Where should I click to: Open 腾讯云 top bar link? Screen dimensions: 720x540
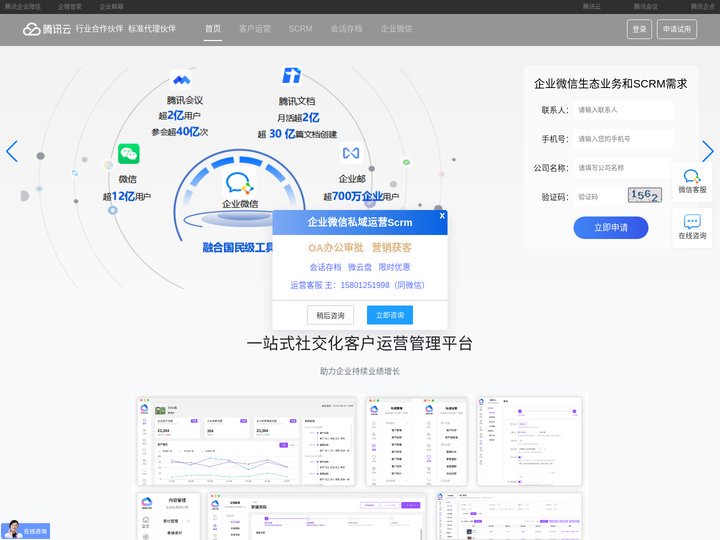592,6
